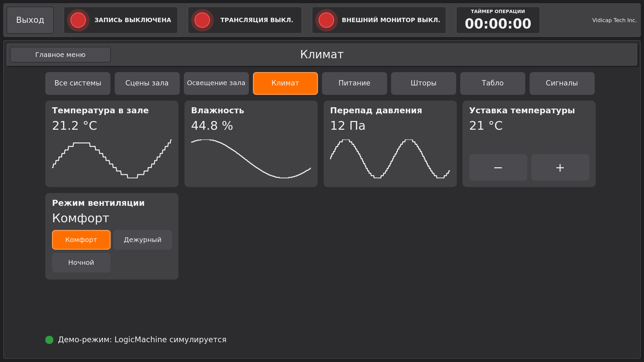The width and height of the screenshot is (644, 362).
Task: Click the 12 Па pressure value
Action: [x=348, y=126]
